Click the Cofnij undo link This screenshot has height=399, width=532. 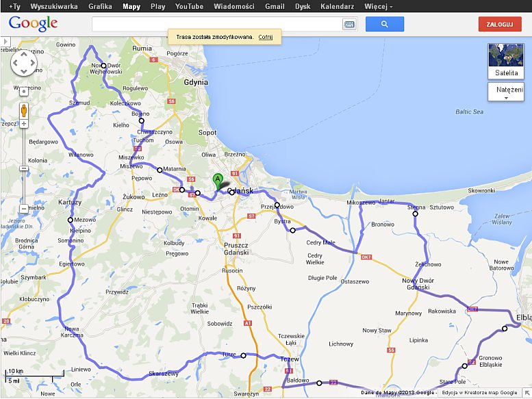266,37
